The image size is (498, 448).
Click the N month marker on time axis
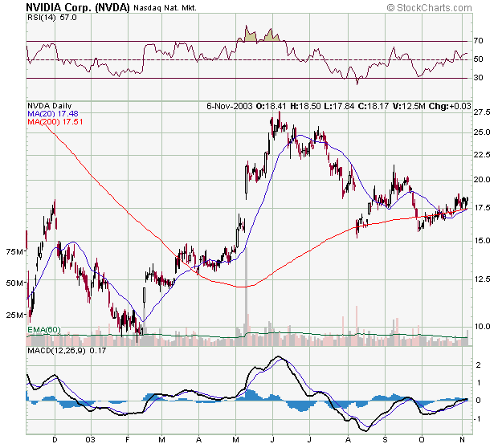[x=463, y=440]
